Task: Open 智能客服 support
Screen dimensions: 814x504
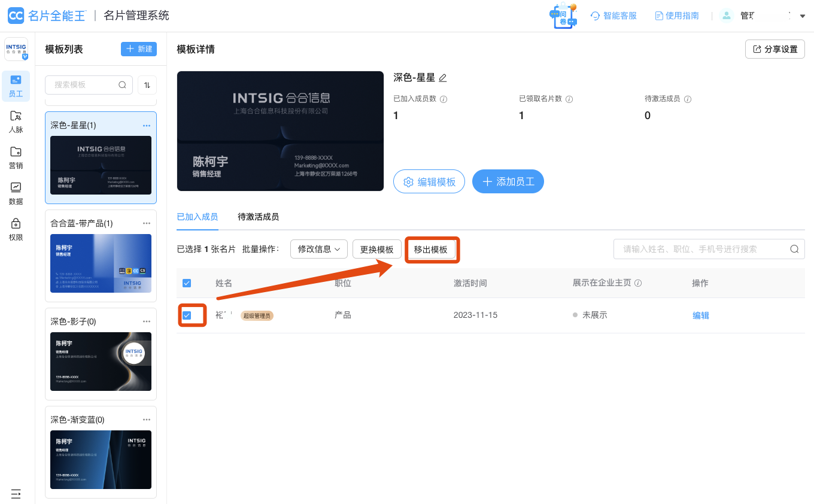Action: point(613,16)
